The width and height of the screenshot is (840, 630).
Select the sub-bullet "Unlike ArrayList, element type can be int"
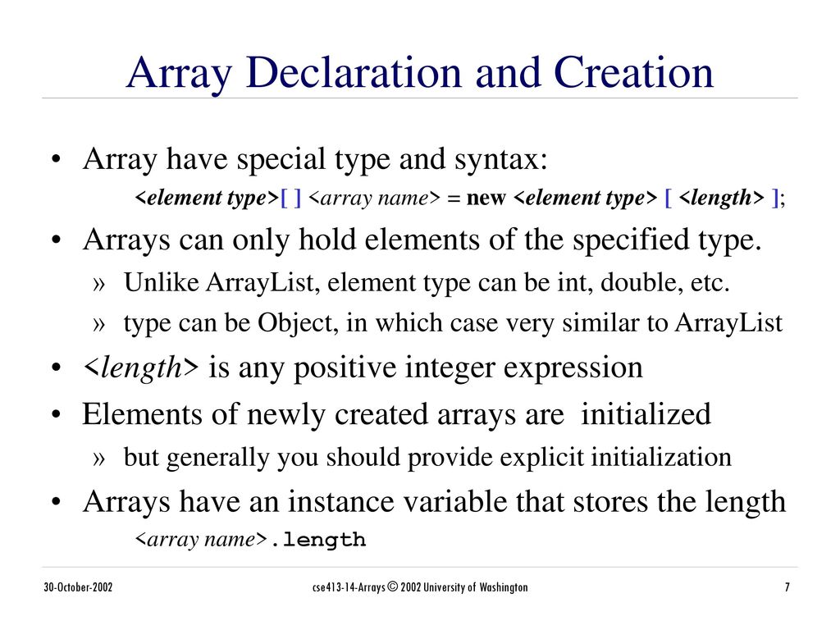[x=427, y=283]
